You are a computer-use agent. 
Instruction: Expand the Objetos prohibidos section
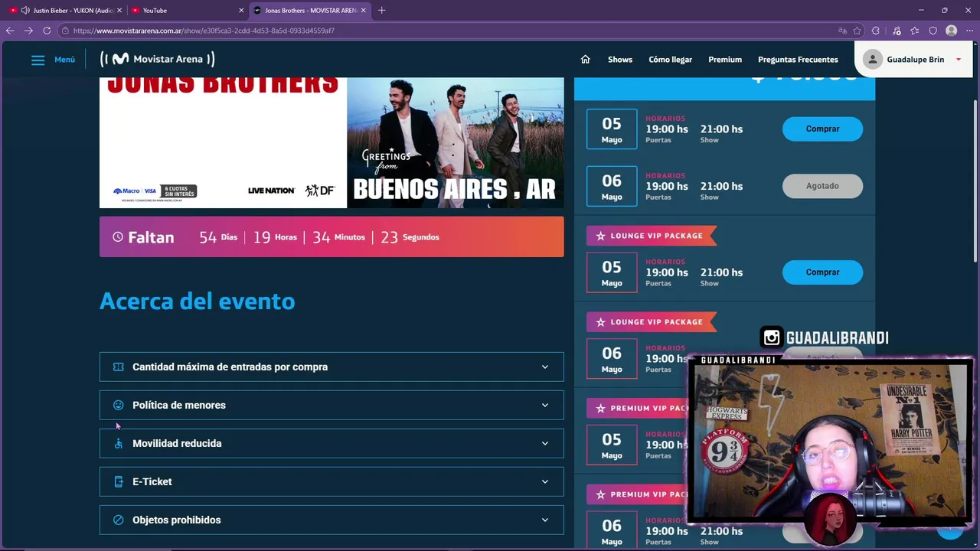click(x=332, y=520)
